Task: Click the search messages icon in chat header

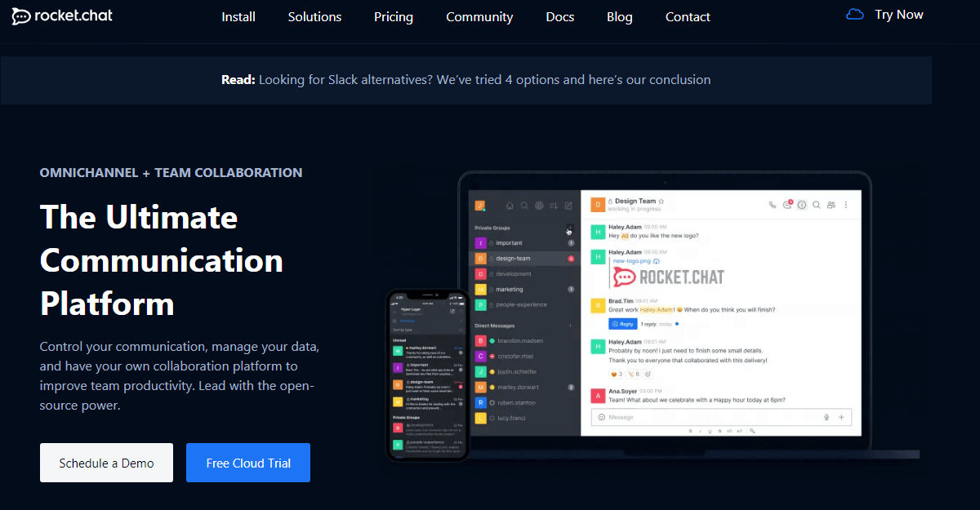Action: 817,205
